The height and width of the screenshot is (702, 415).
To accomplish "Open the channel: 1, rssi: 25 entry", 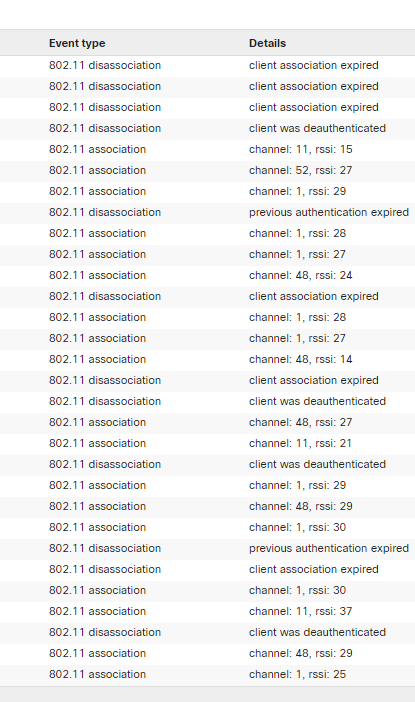I will (x=297, y=674).
